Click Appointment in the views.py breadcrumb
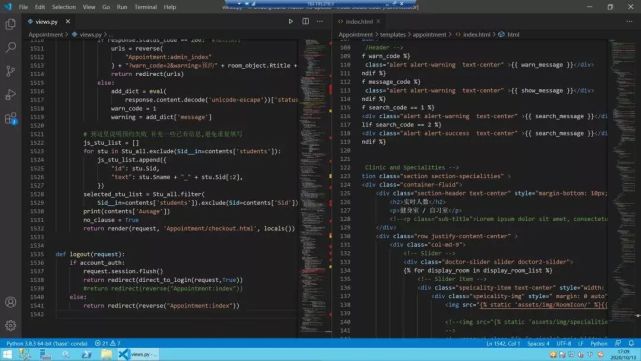 pyautogui.click(x=46, y=35)
